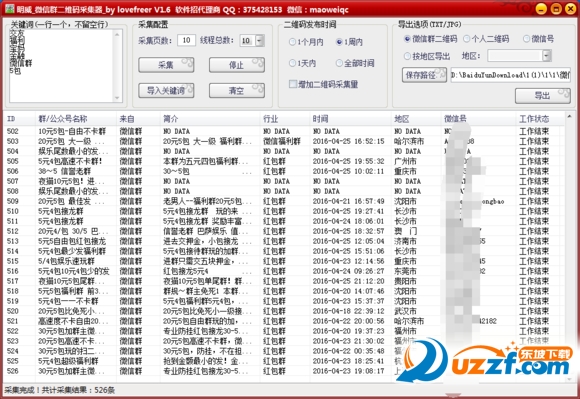Click the 保存路径 save path button
Screen dimensions: 580x399
point(424,75)
